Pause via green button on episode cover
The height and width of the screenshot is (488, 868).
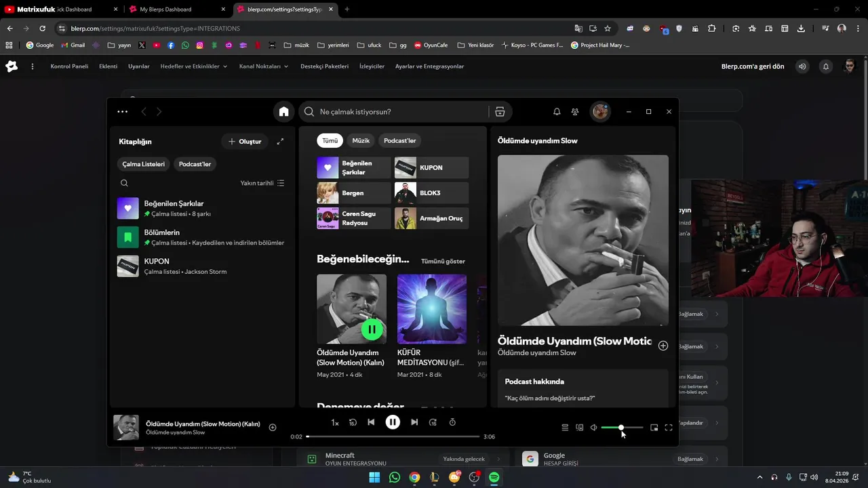tap(372, 329)
